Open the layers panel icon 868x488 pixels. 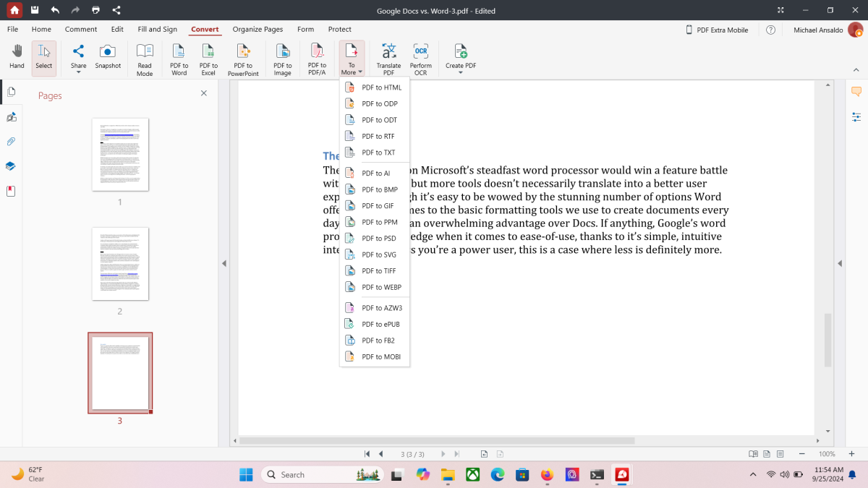(x=11, y=166)
